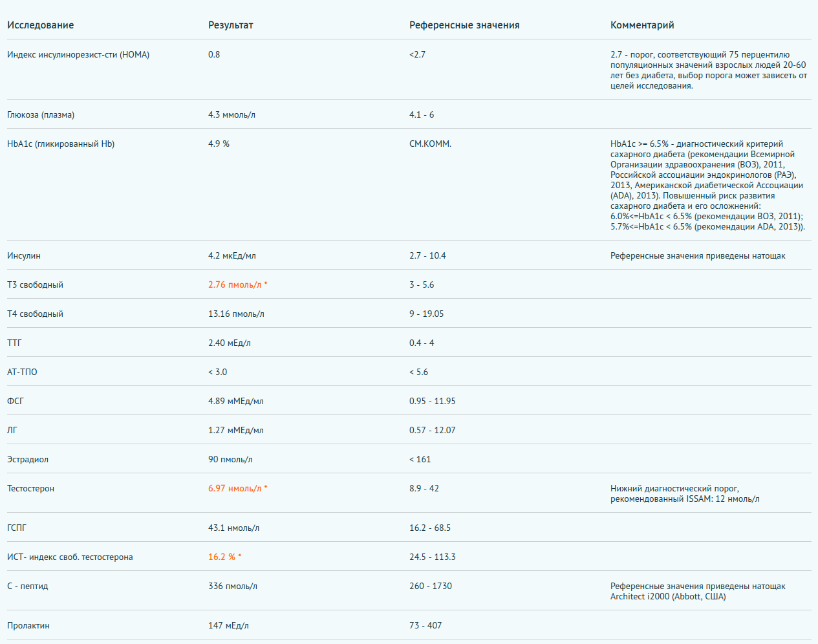
Task: Click the reference range 3 - 5.6
Action: [x=422, y=285]
